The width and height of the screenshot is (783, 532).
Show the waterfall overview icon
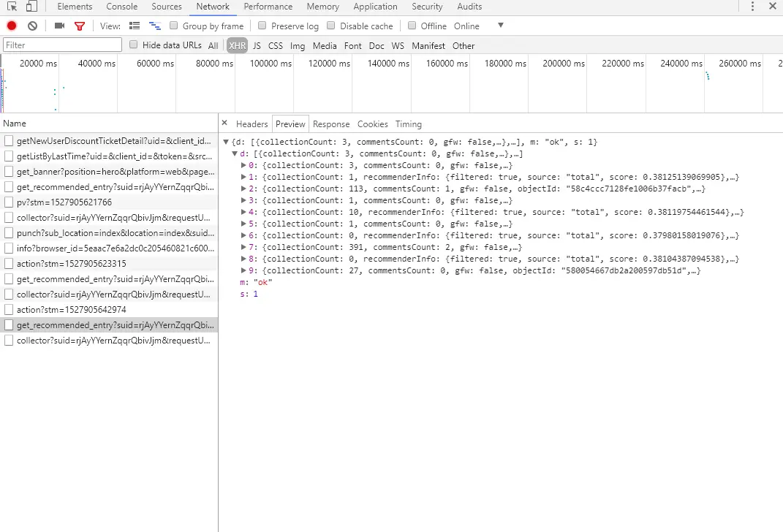coord(155,26)
